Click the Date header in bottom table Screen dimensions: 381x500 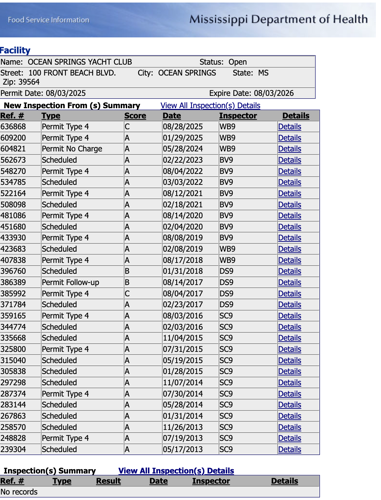click(x=158, y=481)
